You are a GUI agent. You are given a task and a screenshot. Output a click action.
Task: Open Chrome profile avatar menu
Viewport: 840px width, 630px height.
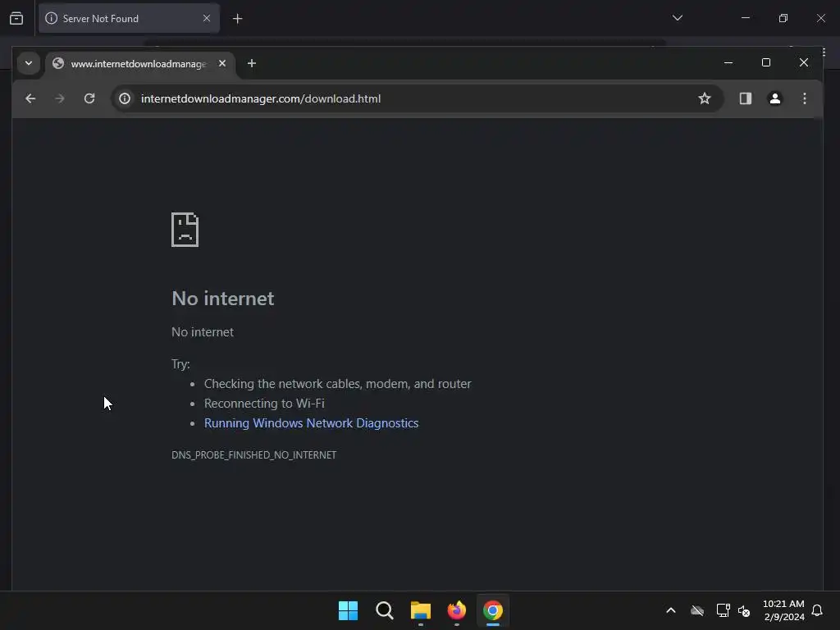[774, 98]
